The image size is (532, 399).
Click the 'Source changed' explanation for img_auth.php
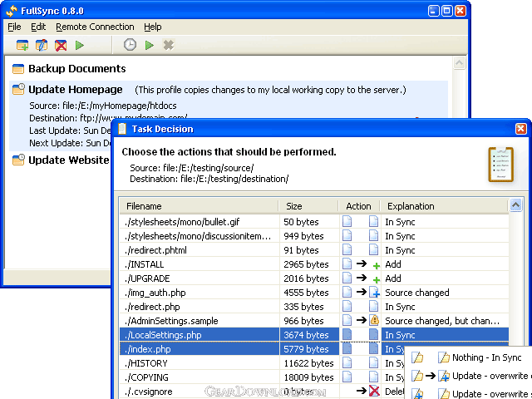click(417, 293)
